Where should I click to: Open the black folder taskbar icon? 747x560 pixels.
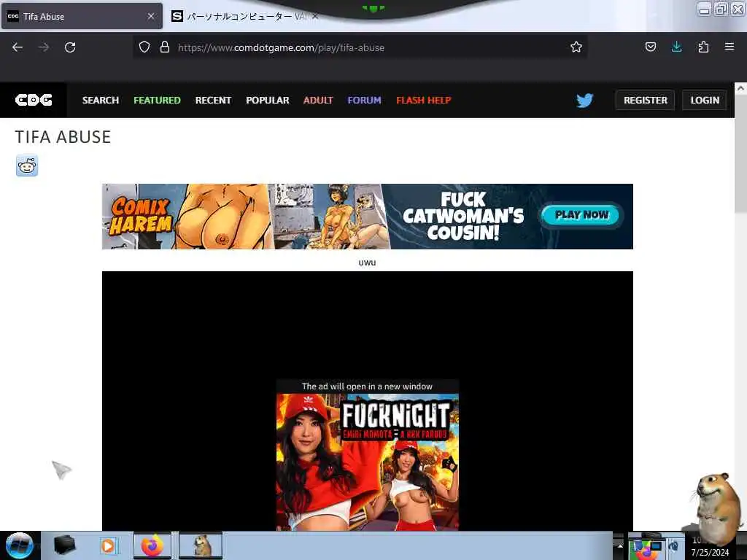click(x=64, y=545)
